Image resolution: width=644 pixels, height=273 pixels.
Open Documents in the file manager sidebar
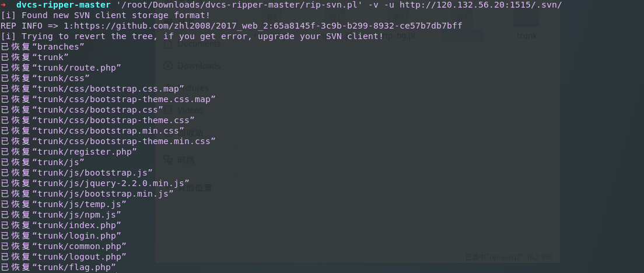point(199,44)
